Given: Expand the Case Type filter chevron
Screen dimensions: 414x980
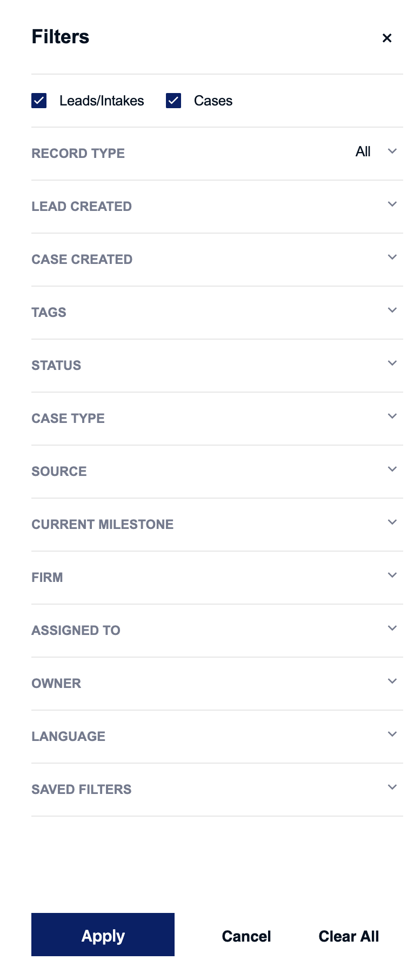Looking at the screenshot, I should 392,416.
